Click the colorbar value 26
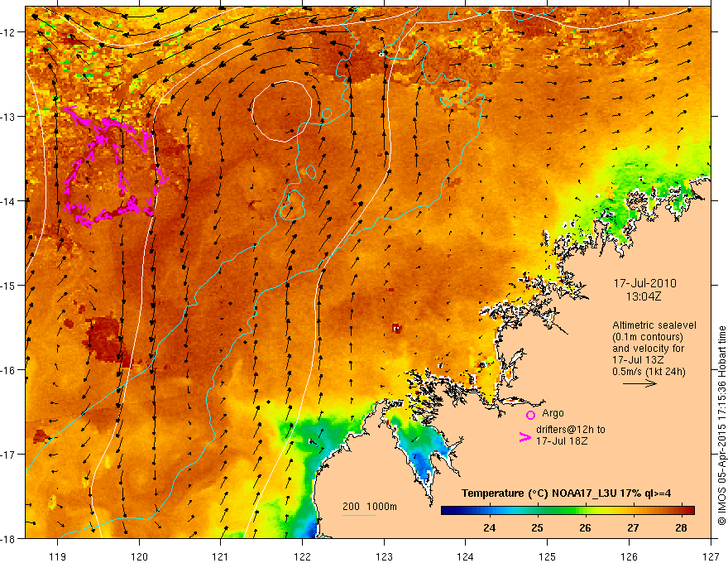Viewport: 728px width, 563px height. pyautogui.click(x=585, y=528)
